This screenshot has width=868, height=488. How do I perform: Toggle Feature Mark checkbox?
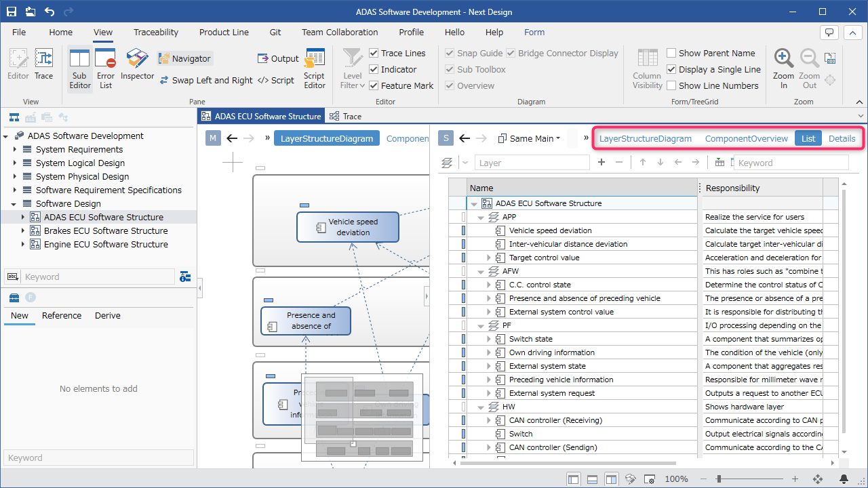tap(374, 85)
